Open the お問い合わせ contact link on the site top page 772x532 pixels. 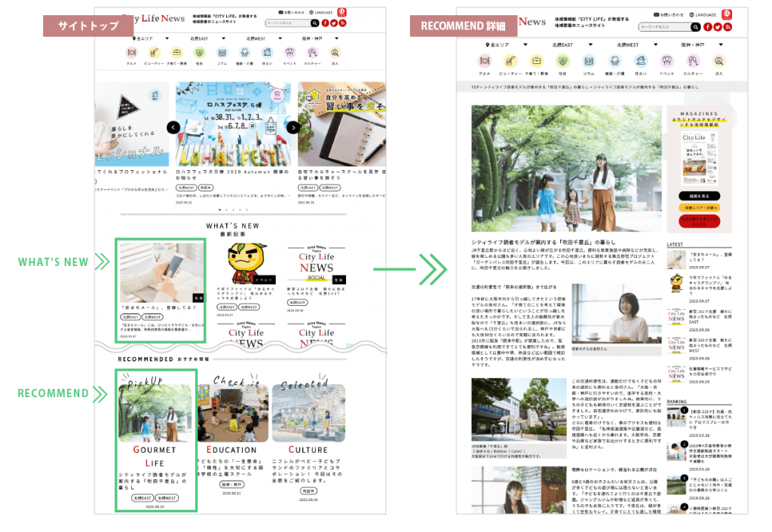pyautogui.click(x=291, y=12)
